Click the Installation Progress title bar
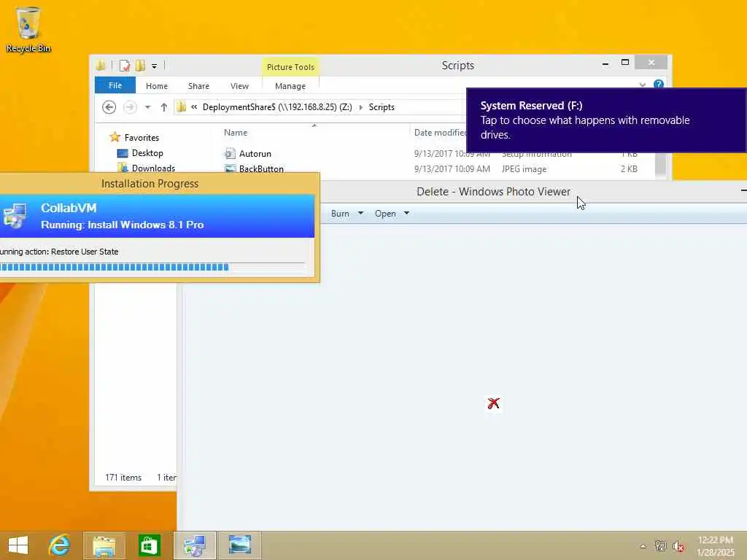 150,183
